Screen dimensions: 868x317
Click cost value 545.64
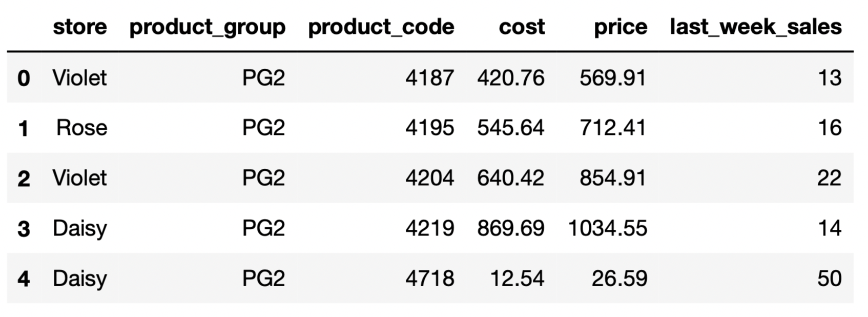pyautogui.click(x=510, y=128)
